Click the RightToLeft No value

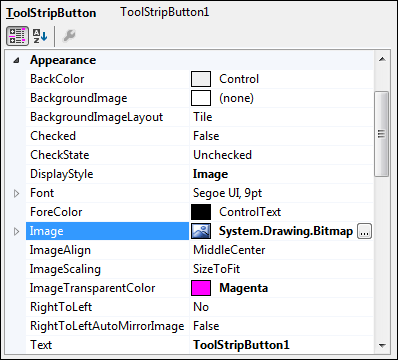[x=201, y=307]
